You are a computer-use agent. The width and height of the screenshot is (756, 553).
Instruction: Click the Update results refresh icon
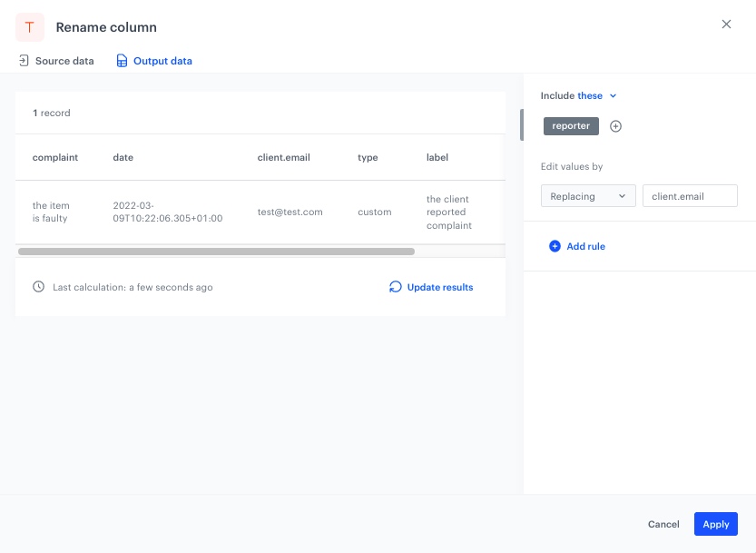(395, 287)
